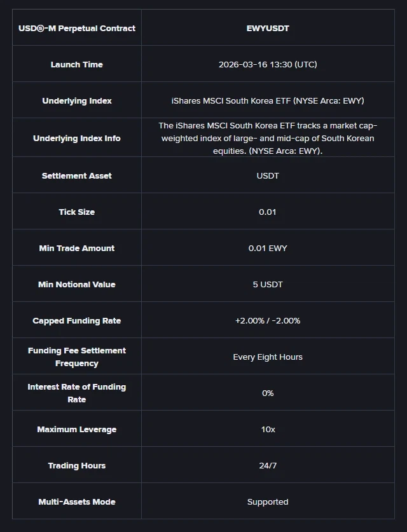Image resolution: width=407 pixels, height=532 pixels.
Task: Click the iShares MSCI South Korea ETF value
Action: [x=268, y=100]
